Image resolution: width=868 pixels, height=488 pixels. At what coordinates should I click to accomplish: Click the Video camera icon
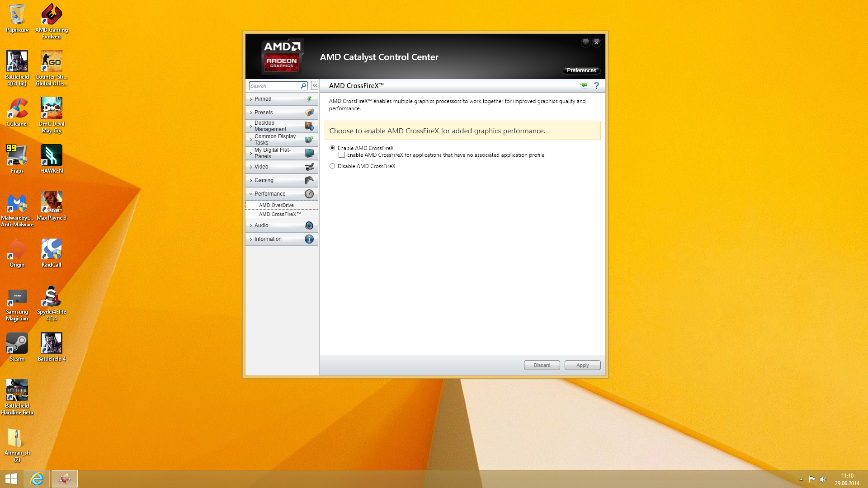[x=309, y=167]
